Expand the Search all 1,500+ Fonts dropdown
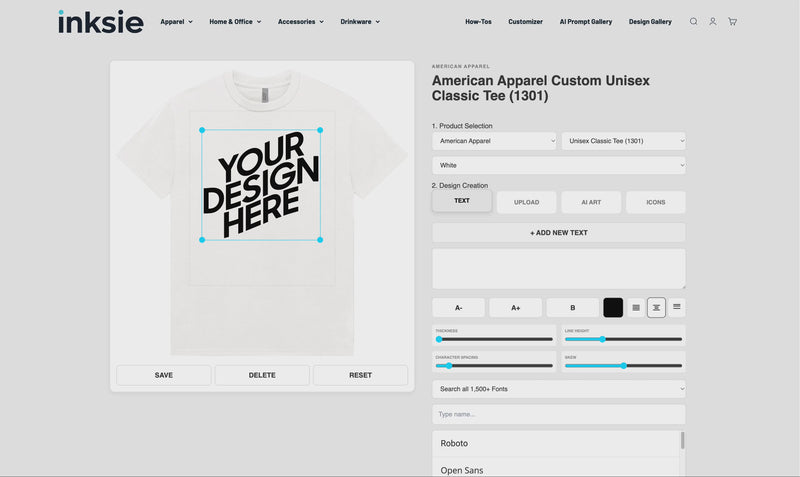 tap(558, 388)
